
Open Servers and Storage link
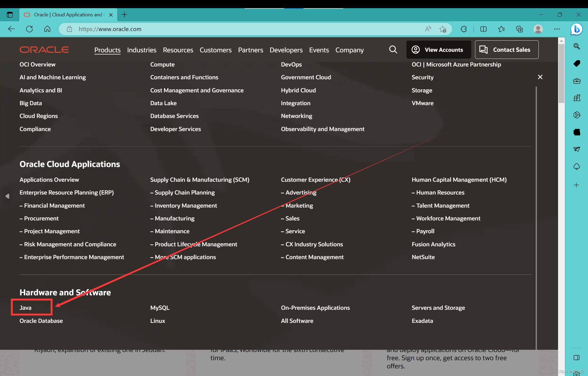[x=438, y=308]
